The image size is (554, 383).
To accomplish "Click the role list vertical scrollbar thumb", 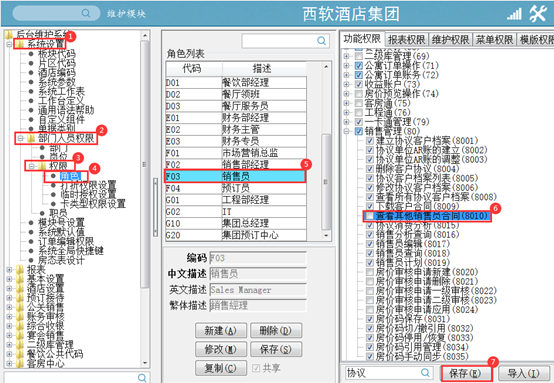I will click(325, 181).
